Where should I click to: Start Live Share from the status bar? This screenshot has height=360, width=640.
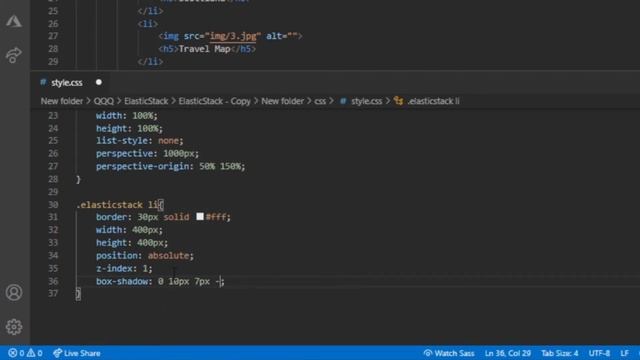click(x=77, y=353)
